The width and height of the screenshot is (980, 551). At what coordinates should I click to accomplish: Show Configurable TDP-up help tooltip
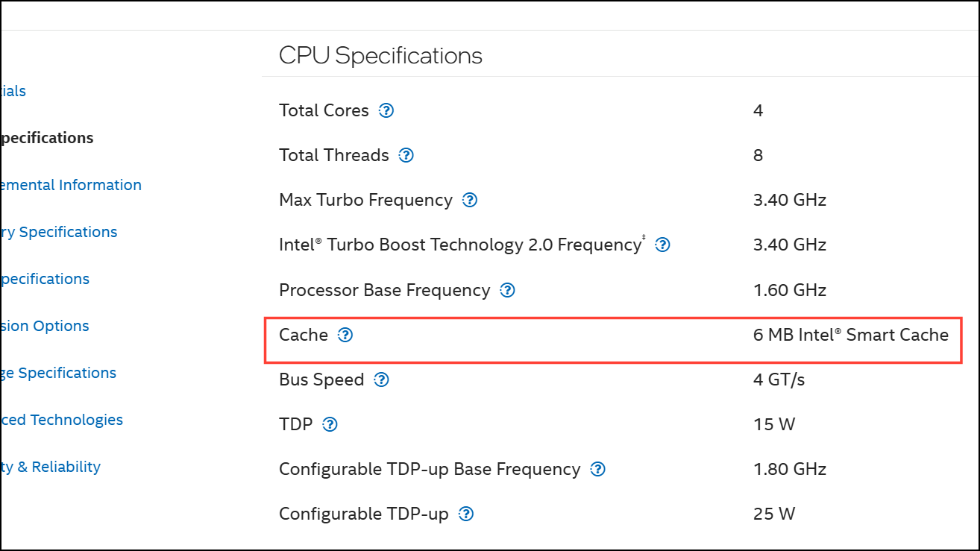tap(466, 514)
